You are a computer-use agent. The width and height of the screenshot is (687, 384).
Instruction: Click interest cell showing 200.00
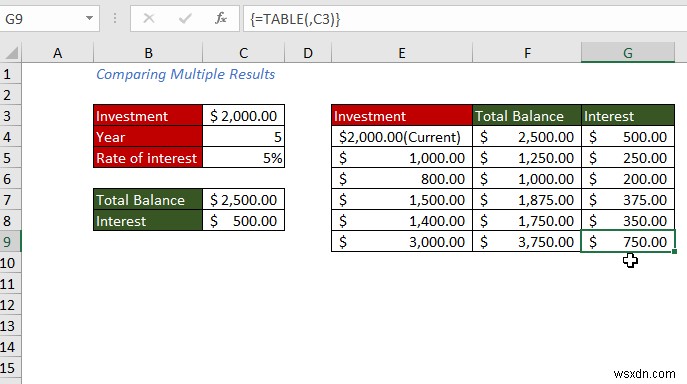click(x=628, y=179)
